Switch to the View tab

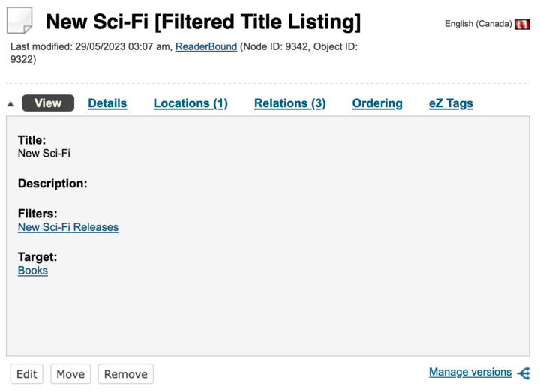click(48, 103)
